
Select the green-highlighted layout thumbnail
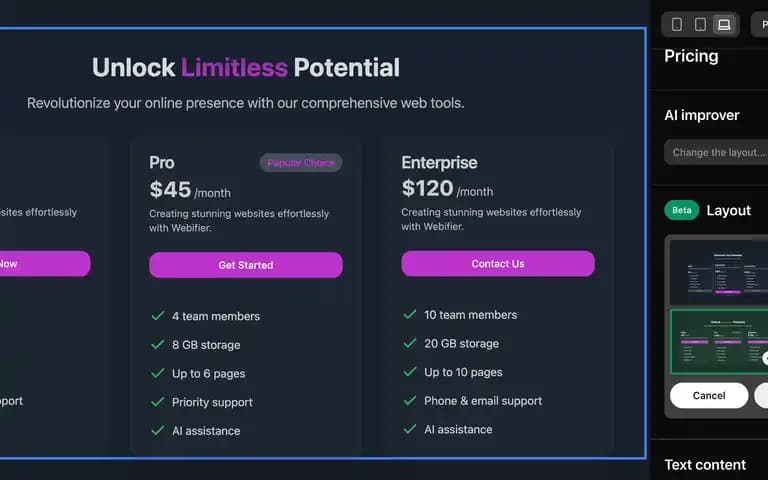pos(719,341)
